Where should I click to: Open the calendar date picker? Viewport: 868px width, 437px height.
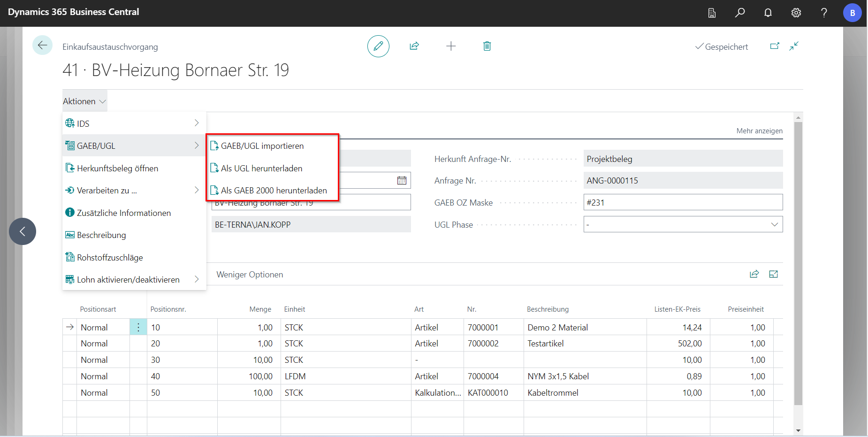click(x=402, y=180)
